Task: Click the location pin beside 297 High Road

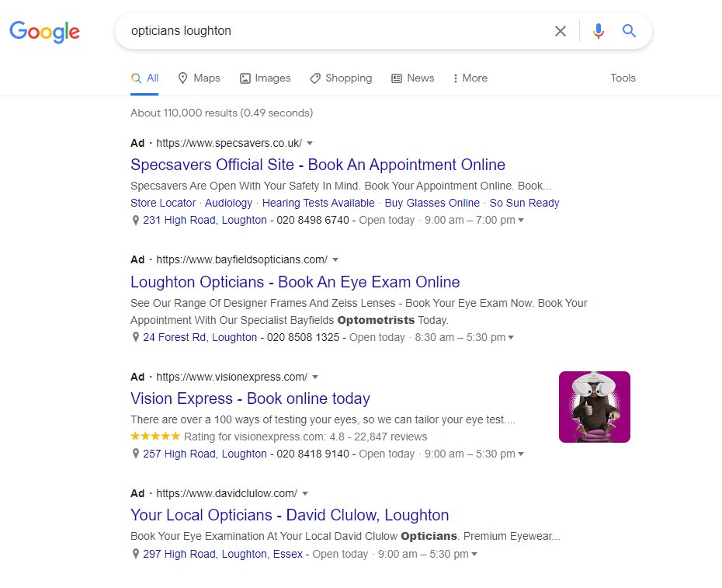Action: pos(135,554)
